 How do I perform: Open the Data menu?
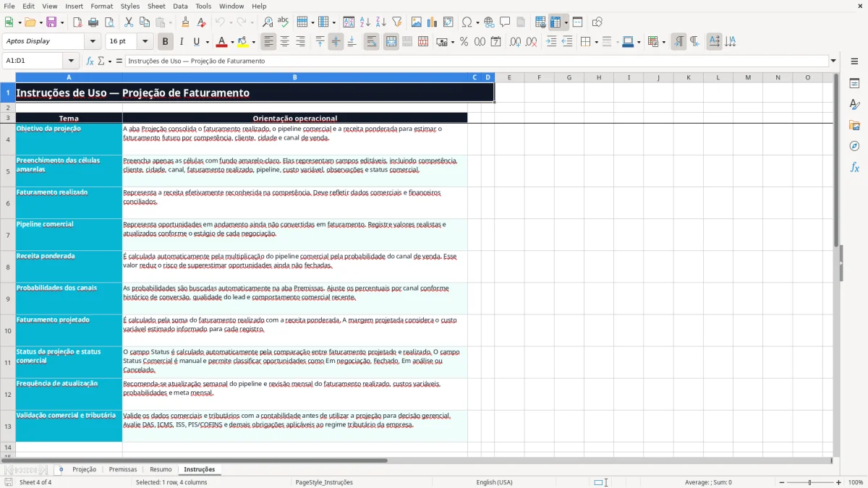click(180, 6)
